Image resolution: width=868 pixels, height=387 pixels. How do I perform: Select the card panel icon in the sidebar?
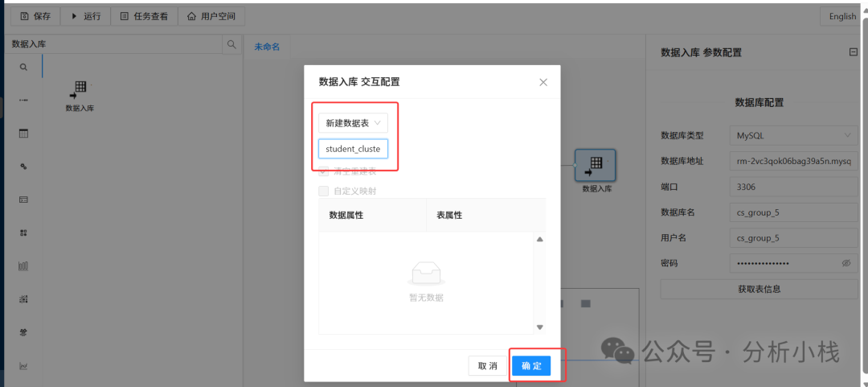pyautogui.click(x=23, y=200)
